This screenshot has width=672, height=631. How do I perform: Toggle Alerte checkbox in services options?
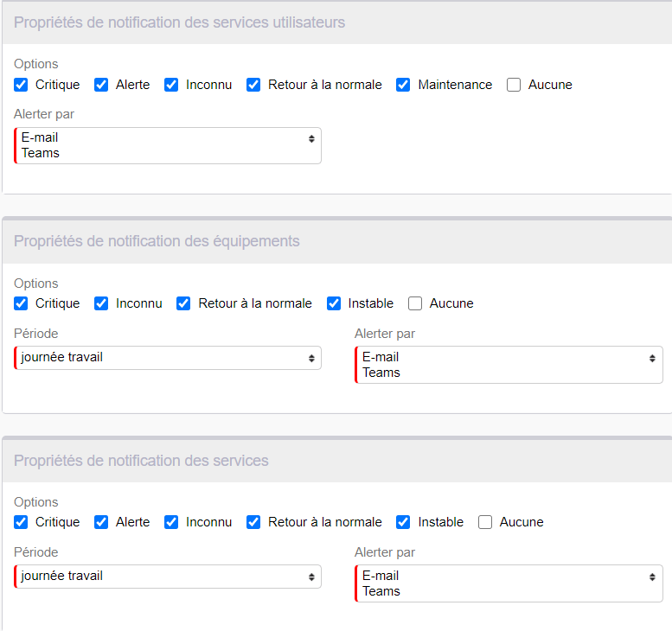pos(101,522)
